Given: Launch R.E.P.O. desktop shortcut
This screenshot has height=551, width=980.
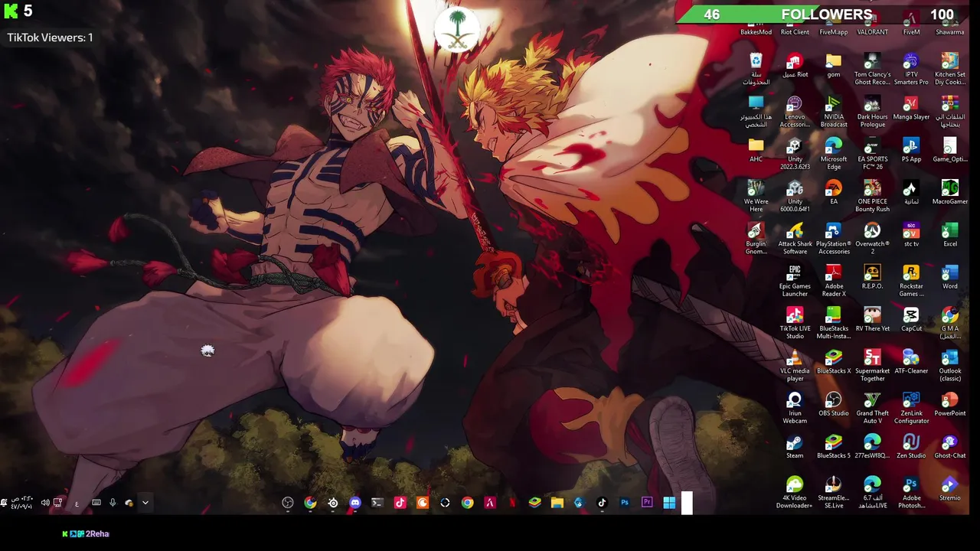Looking at the screenshot, I should click(872, 277).
